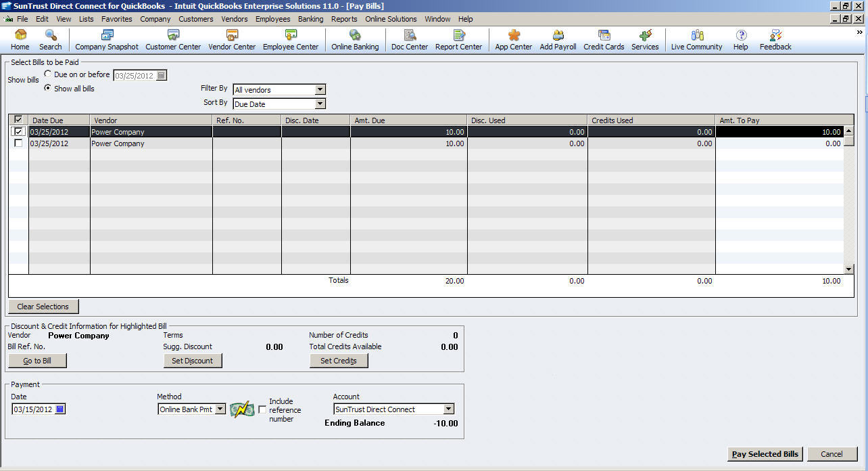The width and height of the screenshot is (868, 471).
Task: Open the Reports menu
Action: pyautogui.click(x=344, y=19)
